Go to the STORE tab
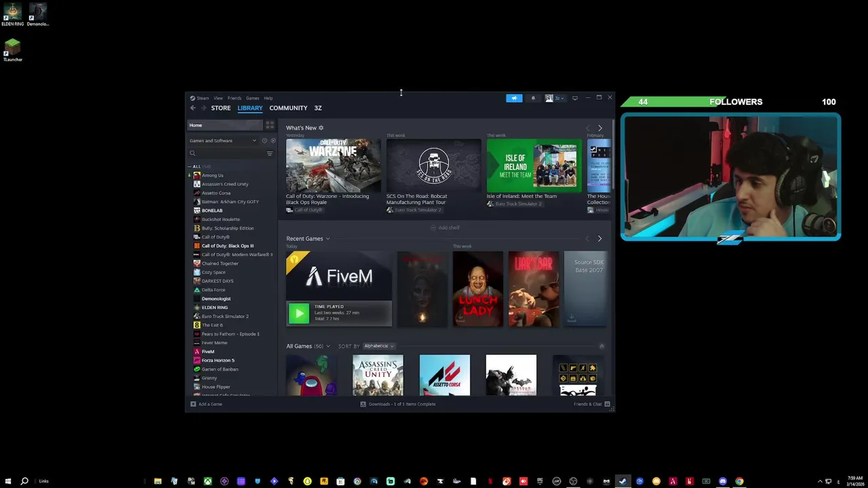The width and height of the screenshot is (868, 488). [x=220, y=108]
